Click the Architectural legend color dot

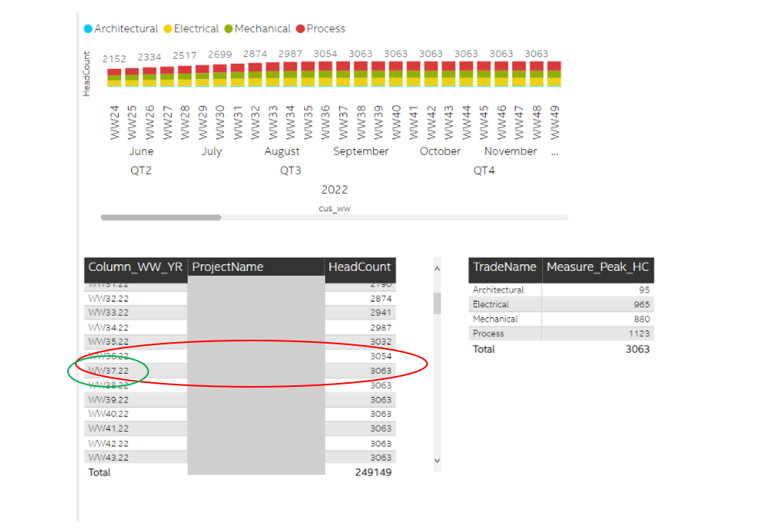89,29
